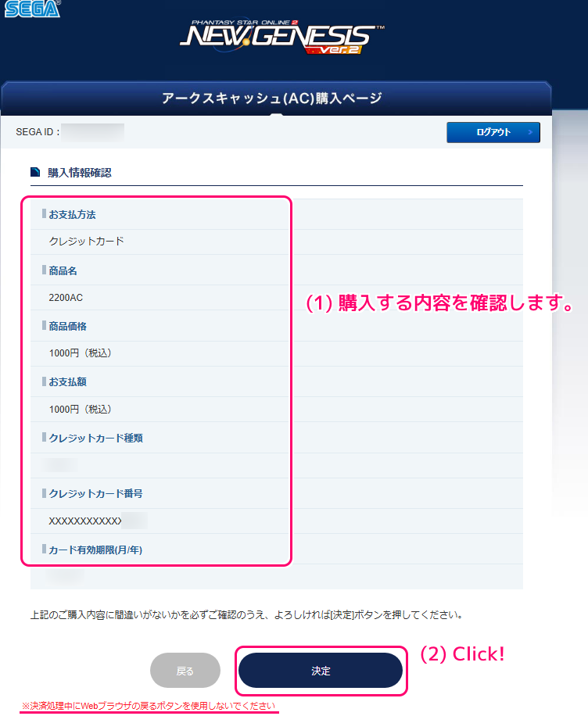Click the SEGA ID label
588x716 pixels.
tap(38, 132)
